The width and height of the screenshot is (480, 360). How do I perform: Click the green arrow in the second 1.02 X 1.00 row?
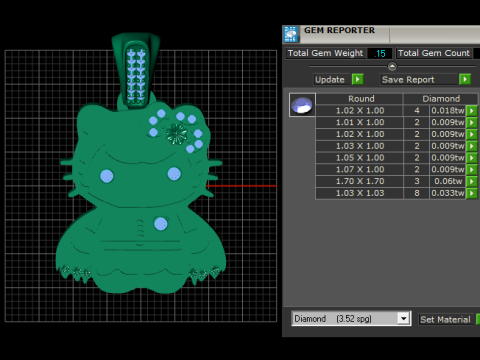coord(471,134)
